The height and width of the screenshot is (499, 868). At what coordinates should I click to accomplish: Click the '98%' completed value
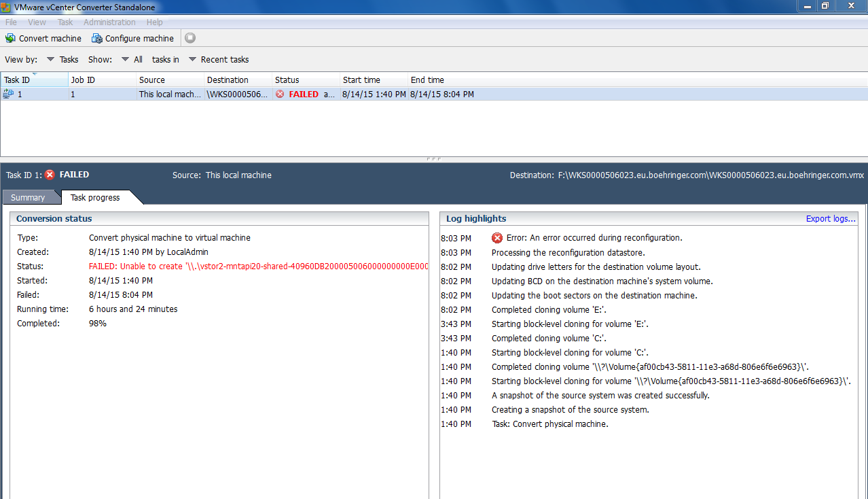[x=98, y=324]
